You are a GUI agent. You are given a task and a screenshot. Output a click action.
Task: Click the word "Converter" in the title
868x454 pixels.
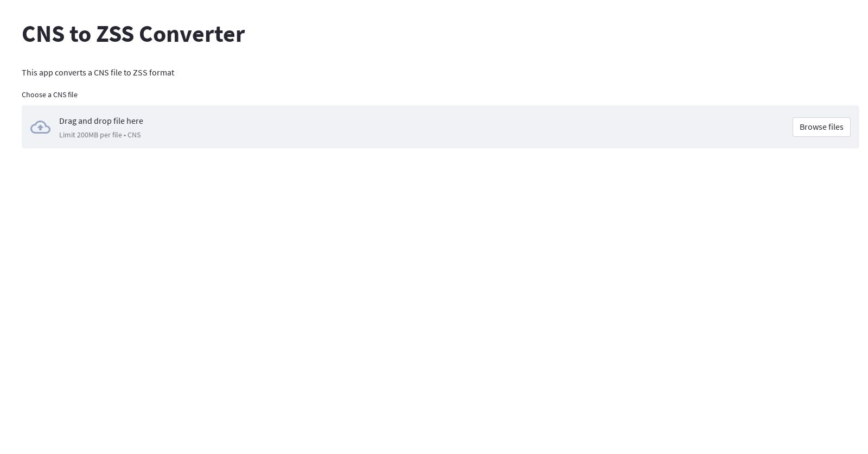click(x=192, y=34)
